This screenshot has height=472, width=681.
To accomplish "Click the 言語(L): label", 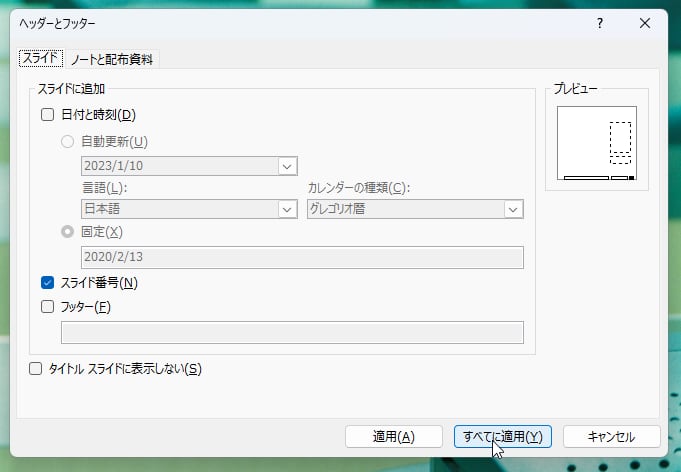I will (x=105, y=188).
